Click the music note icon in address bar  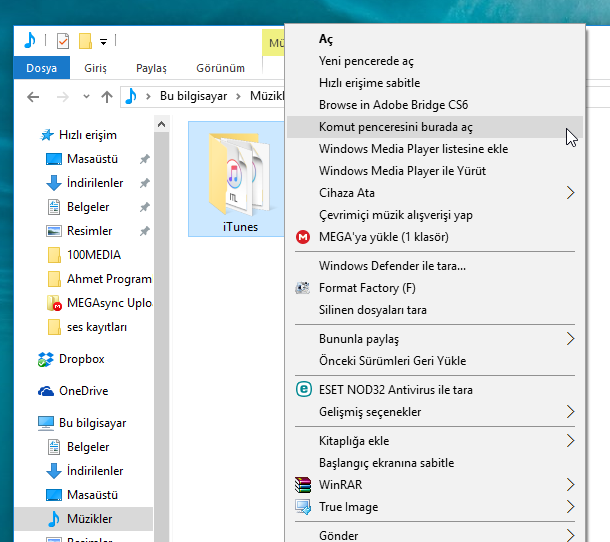click(x=131, y=96)
